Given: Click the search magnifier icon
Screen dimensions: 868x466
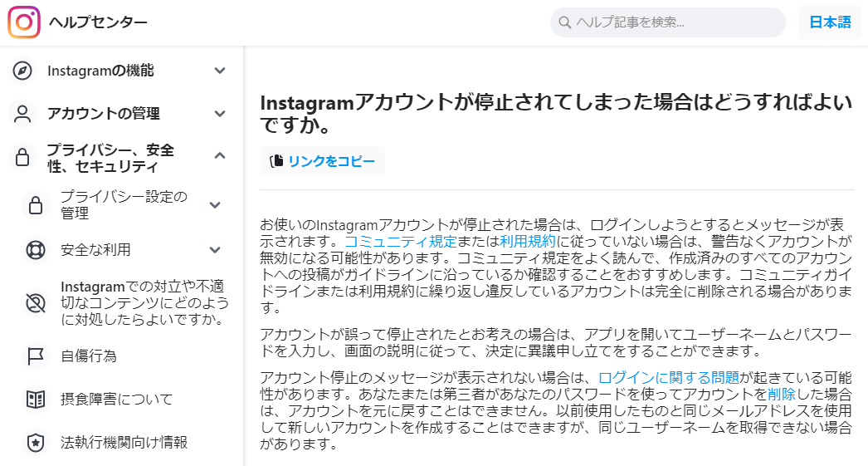Looking at the screenshot, I should [564, 22].
